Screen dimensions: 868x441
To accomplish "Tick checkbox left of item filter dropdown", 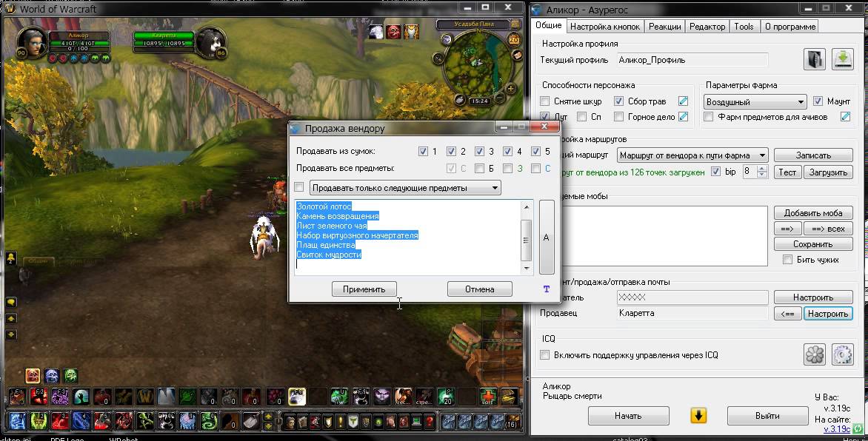I will [x=299, y=187].
